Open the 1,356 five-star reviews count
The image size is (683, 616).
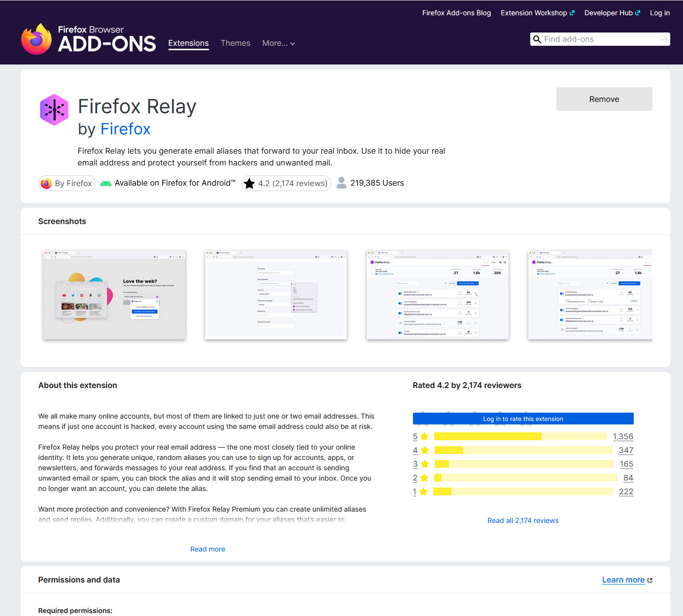click(623, 437)
